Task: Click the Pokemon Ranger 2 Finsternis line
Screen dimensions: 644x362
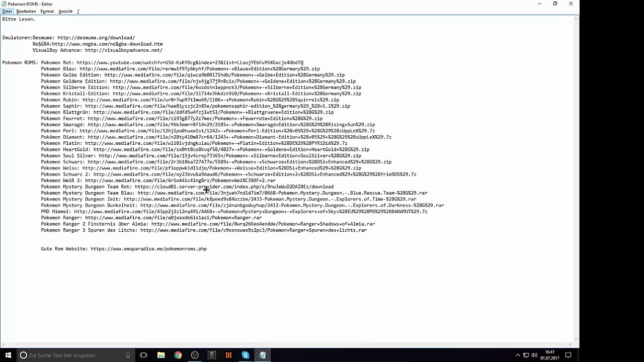Action: [x=208, y=224]
